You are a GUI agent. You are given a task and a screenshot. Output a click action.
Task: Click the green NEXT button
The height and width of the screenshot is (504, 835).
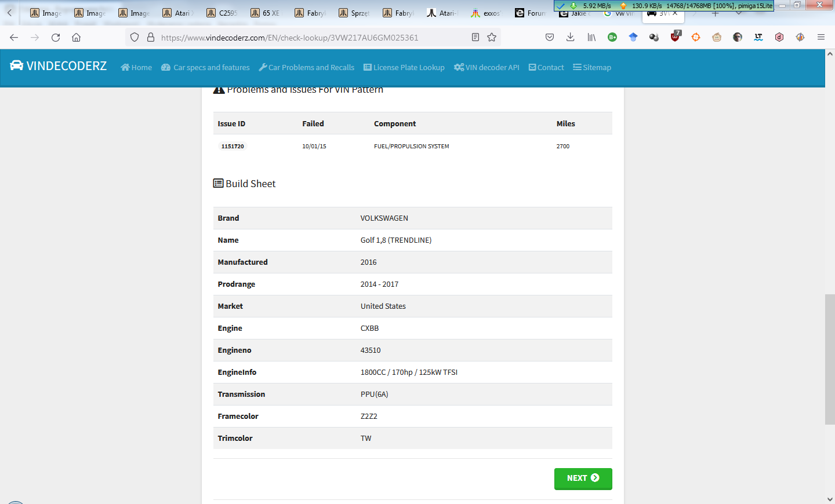tap(583, 479)
